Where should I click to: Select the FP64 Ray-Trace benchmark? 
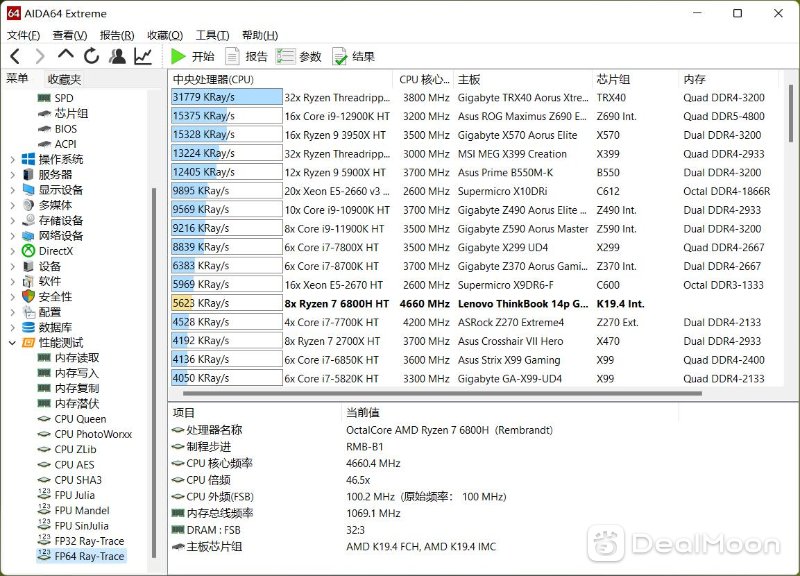(x=89, y=556)
